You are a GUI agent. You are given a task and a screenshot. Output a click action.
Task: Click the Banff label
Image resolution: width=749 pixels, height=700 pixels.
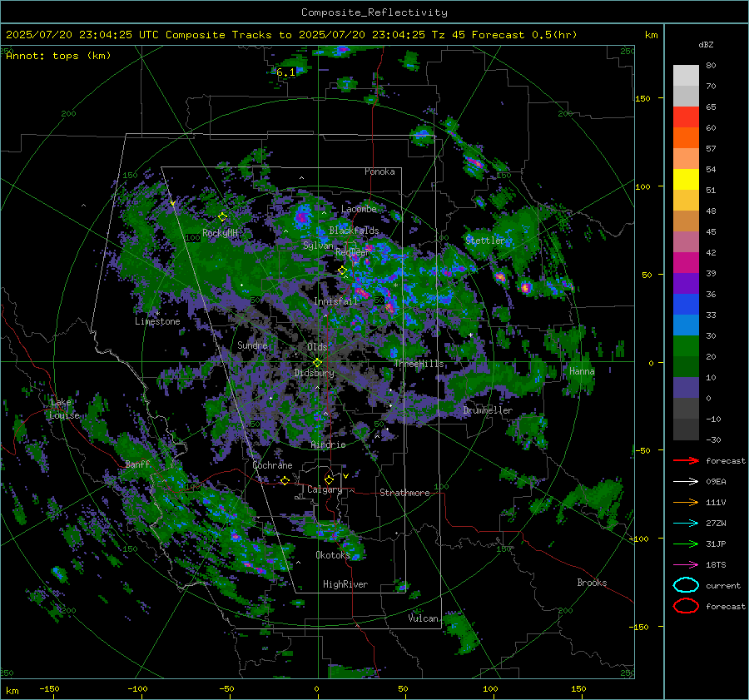tap(137, 464)
